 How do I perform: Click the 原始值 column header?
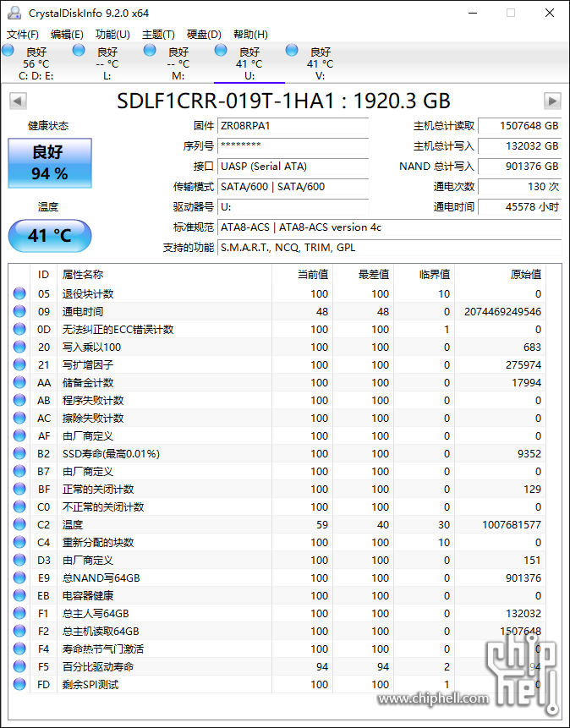coord(500,275)
